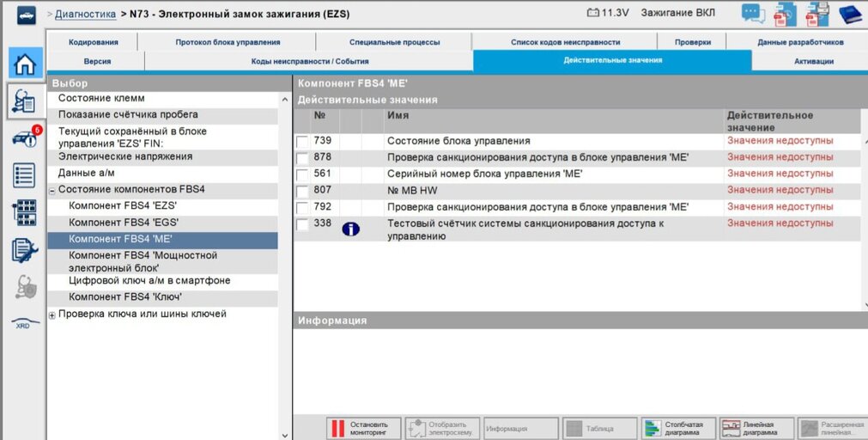
Task: Collapse the 'Состояние компонентов FBS4' node
Action: point(52,191)
